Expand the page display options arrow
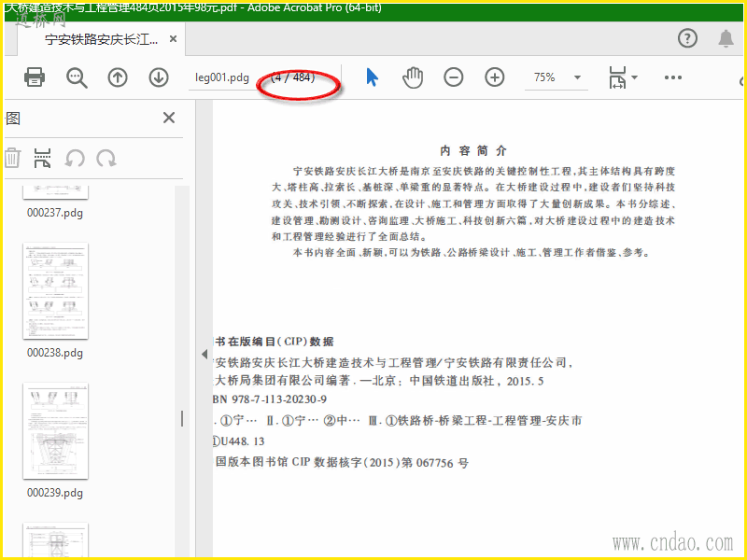 click(x=634, y=77)
